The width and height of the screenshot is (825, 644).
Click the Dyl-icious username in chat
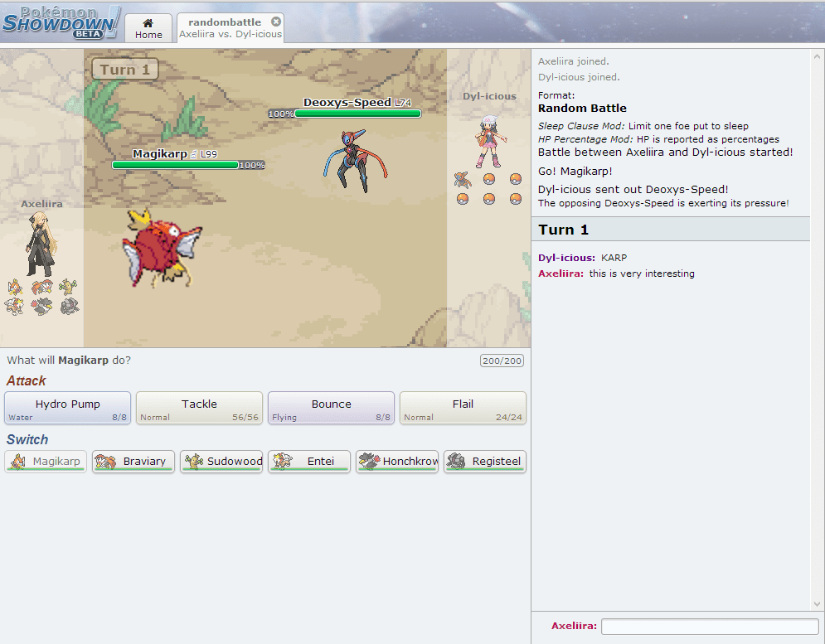[x=566, y=258]
